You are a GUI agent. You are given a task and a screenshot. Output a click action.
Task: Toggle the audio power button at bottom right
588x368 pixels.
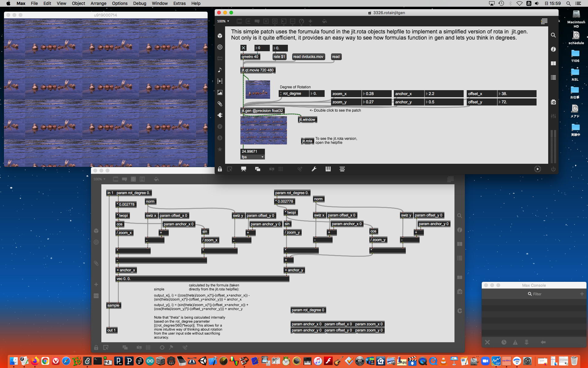click(x=553, y=169)
